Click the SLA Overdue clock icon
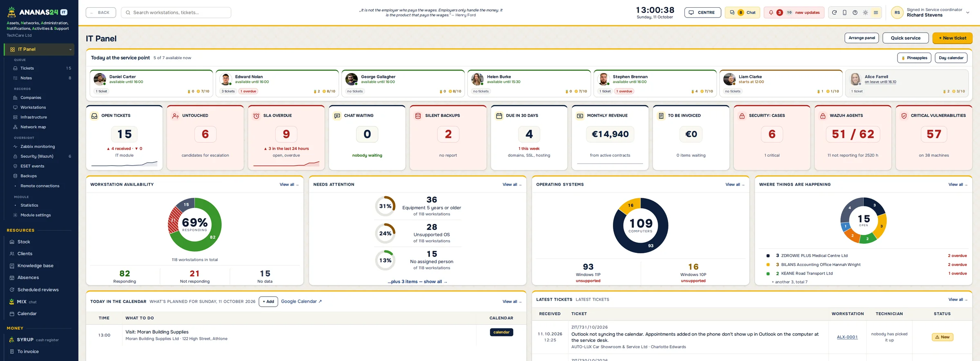Image resolution: width=980 pixels, height=361 pixels. click(x=256, y=116)
